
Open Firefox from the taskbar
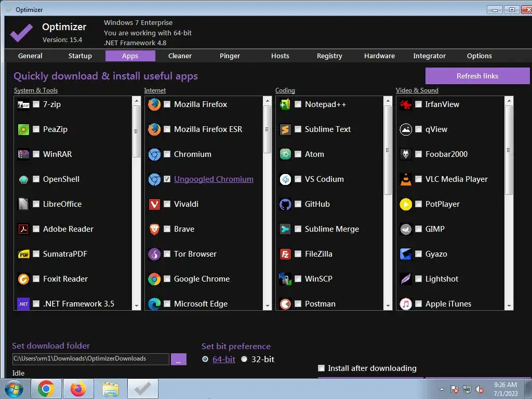click(x=78, y=389)
